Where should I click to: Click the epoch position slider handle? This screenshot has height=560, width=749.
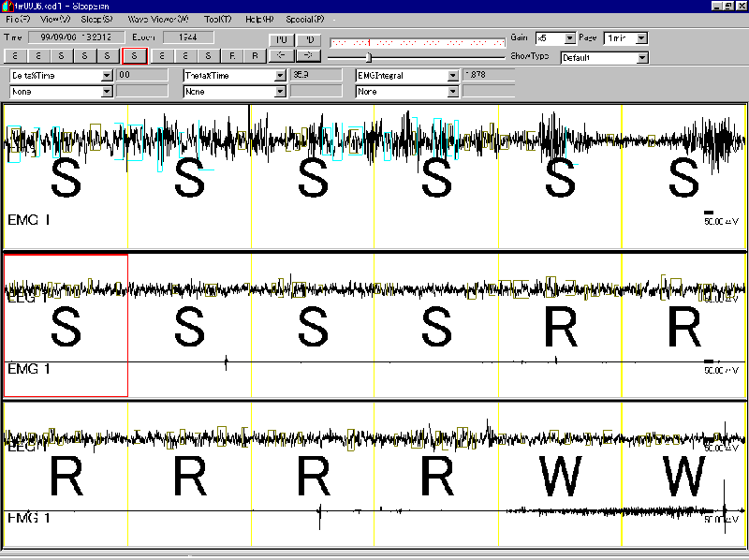pos(368,57)
